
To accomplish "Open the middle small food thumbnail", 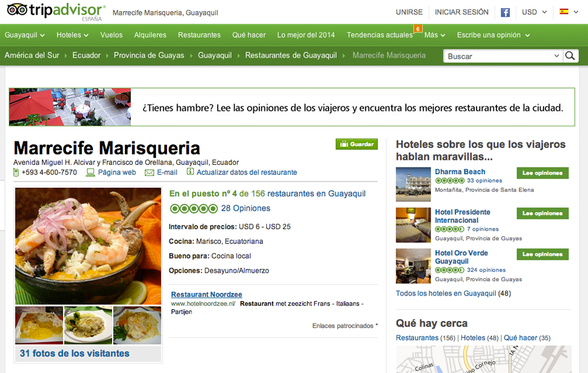I will coord(88,325).
